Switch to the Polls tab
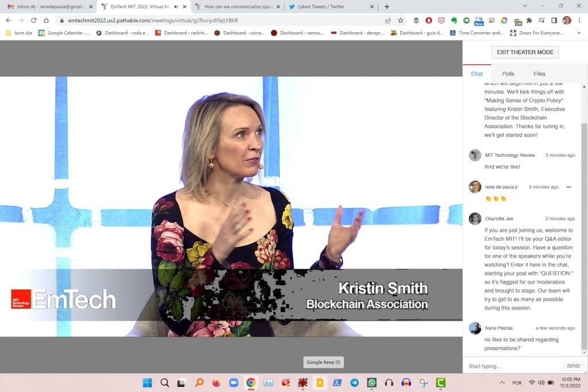The image size is (588, 392). (508, 73)
